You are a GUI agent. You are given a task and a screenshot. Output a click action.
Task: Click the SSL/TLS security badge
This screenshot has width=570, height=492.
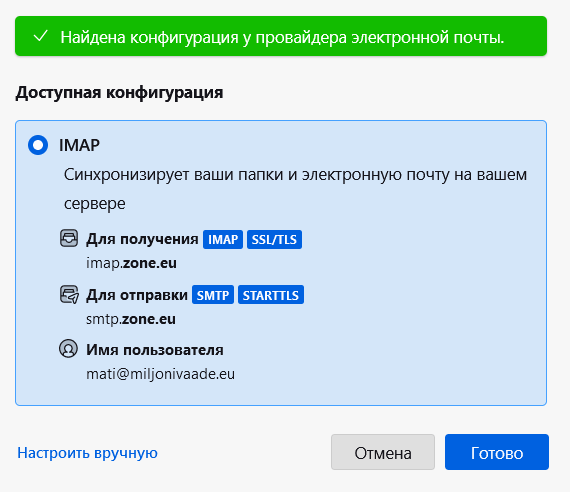(274, 240)
